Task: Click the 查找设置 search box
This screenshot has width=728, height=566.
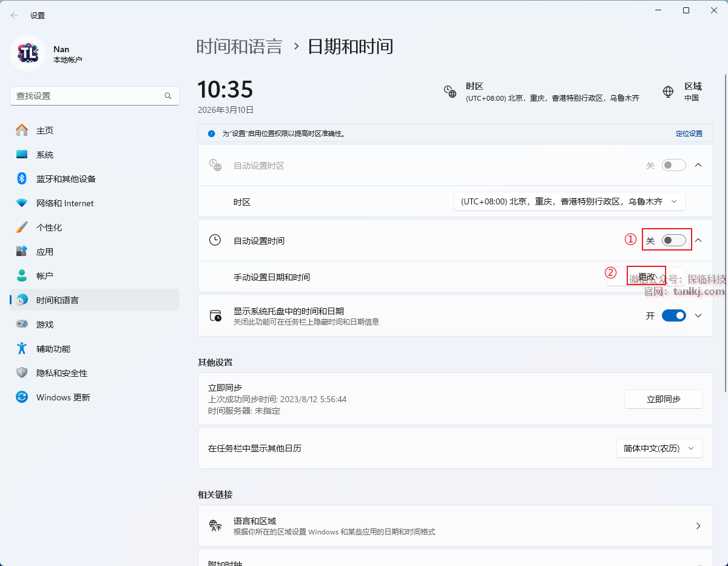Action: (x=88, y=96)
